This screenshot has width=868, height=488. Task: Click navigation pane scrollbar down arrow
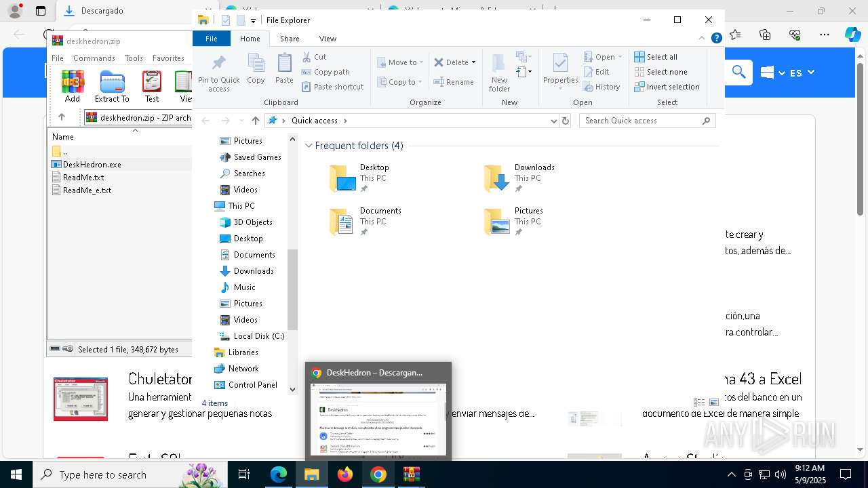pos(293,389)
